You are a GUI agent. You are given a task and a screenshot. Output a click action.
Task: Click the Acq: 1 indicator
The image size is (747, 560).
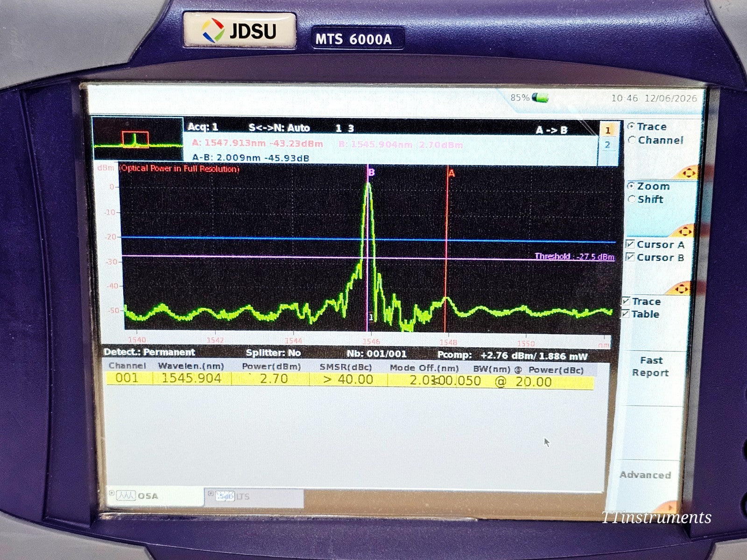click(203, 127)
